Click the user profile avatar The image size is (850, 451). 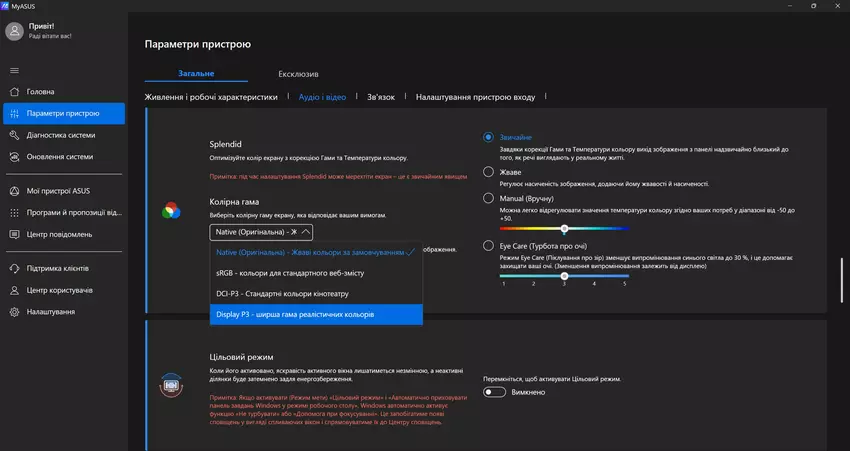(14, 31)
